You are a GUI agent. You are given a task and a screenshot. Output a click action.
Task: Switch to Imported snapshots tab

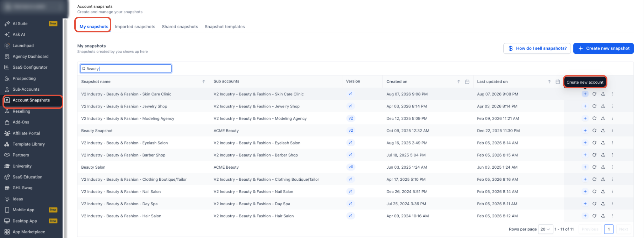135,27
